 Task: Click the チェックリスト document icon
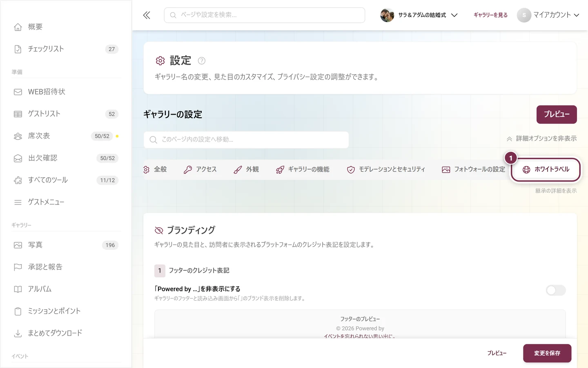pyautogui.click(x=18, y=49)
